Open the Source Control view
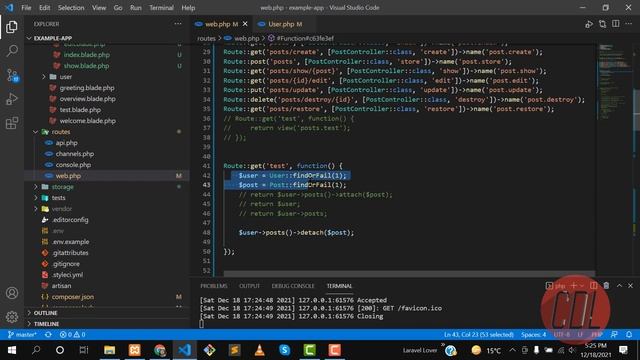 12,75
